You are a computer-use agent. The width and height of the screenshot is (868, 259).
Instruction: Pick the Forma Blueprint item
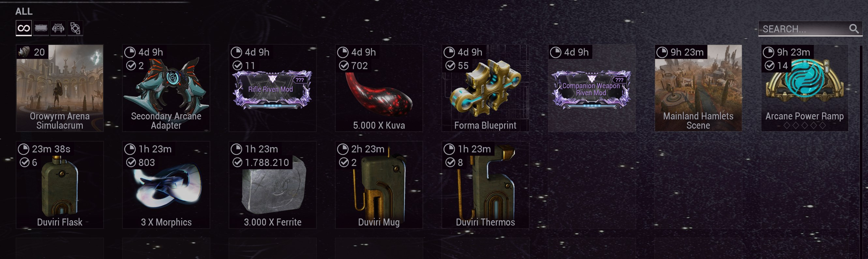(486, 88)
